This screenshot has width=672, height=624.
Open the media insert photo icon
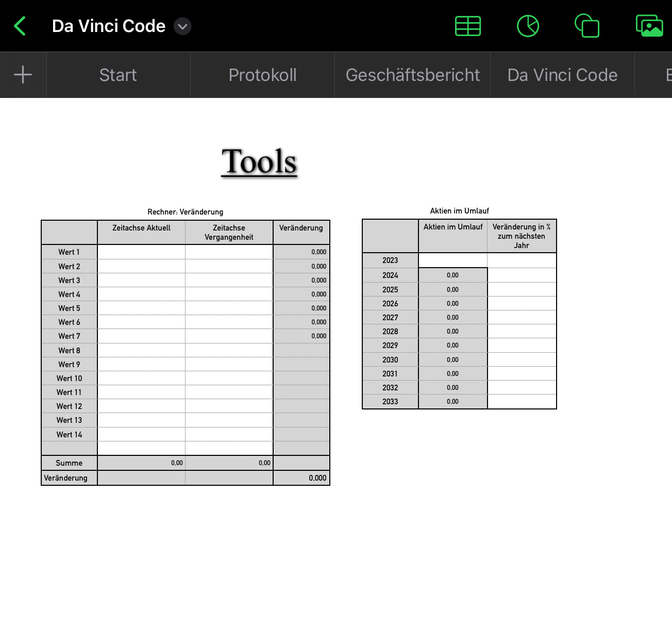pyautogui.click(x=649, y=26)
